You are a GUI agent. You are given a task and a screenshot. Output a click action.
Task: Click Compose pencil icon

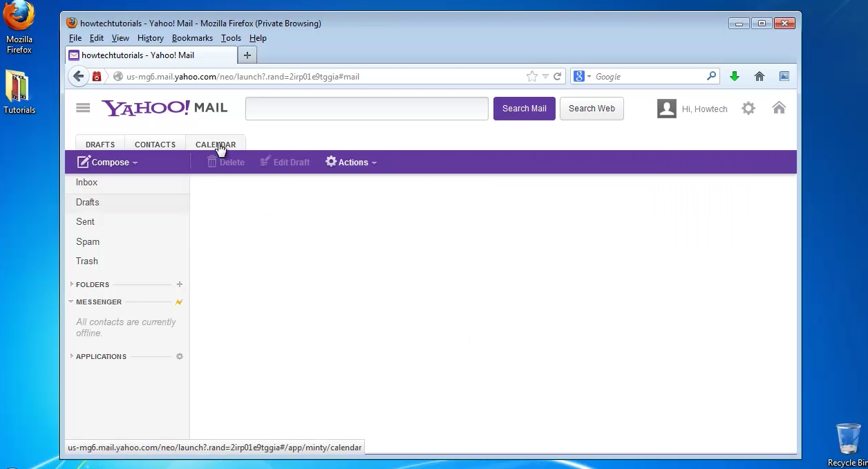pyautogui.click(x=84, y=162)
